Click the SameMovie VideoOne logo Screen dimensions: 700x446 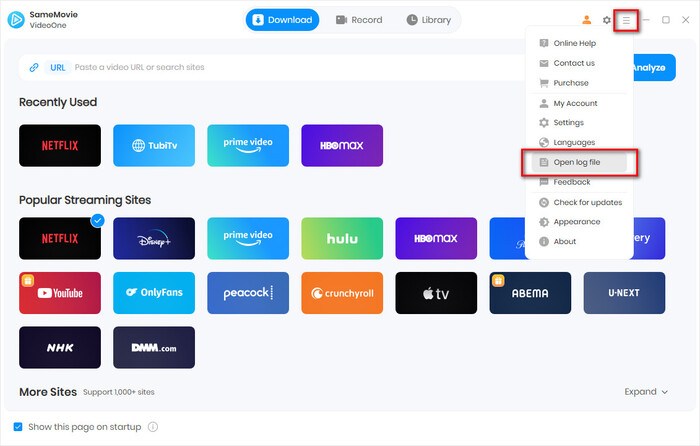16,20
